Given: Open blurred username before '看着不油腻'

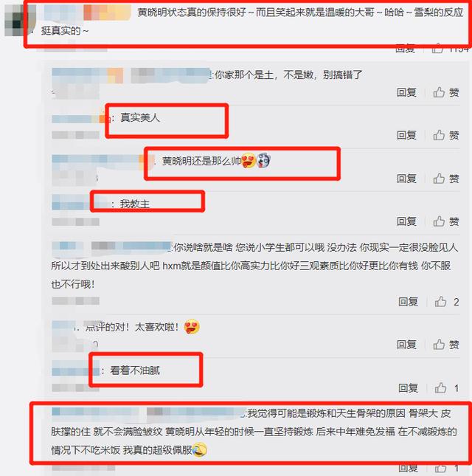Looking at the screenshot, I should pyautogui.click(x=76, y=371).
